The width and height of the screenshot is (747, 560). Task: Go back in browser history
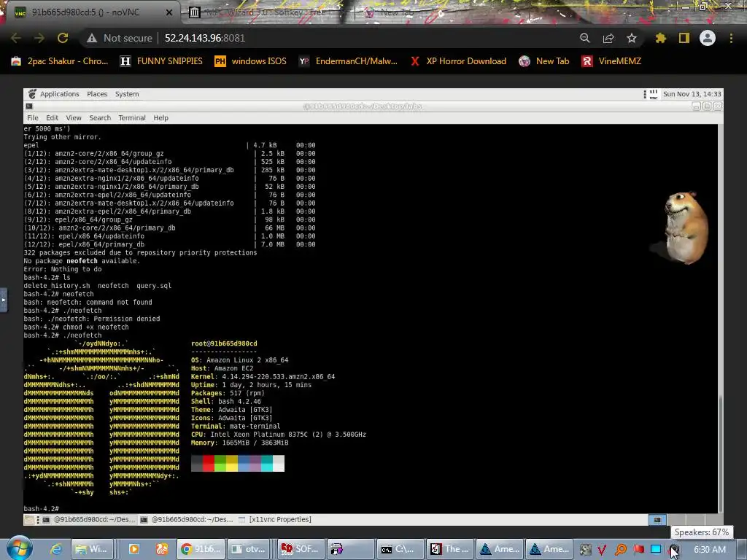[x=16, y=38]
